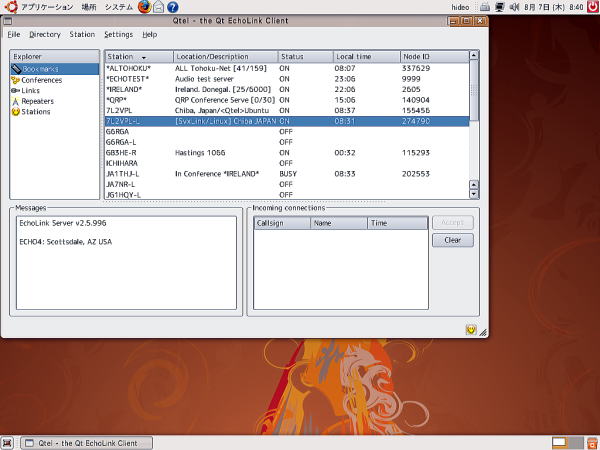Open the Conferences category in Explorer

41,80
